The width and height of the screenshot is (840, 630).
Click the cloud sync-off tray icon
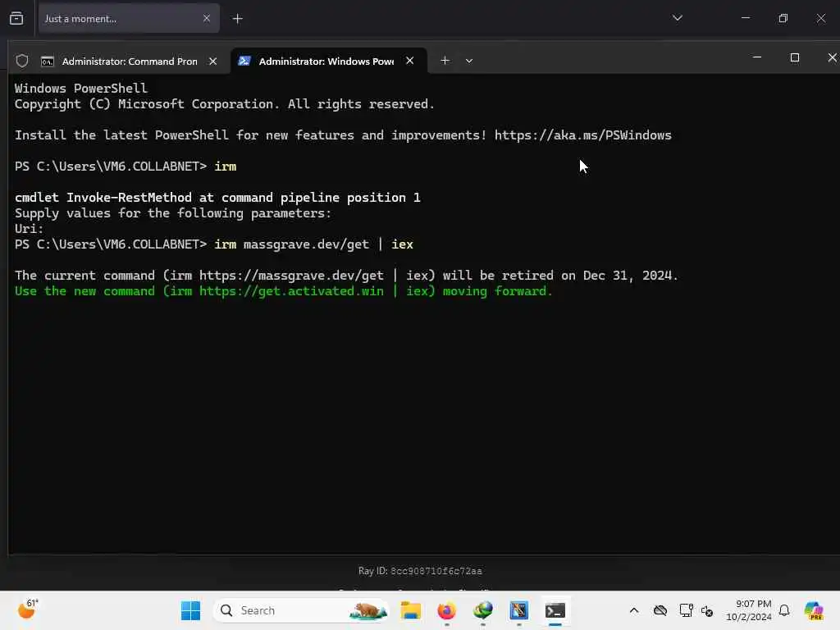(x=660, y=610)
